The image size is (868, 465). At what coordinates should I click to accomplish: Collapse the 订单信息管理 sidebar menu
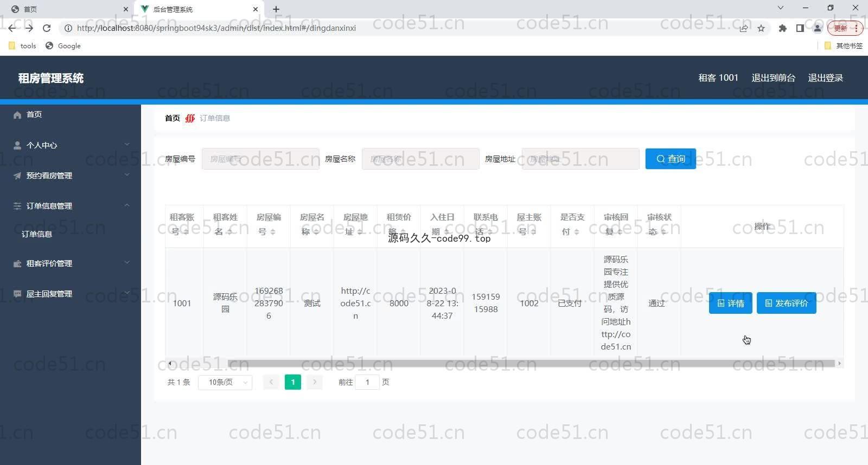pyautogui.click(x=71, y=206)
